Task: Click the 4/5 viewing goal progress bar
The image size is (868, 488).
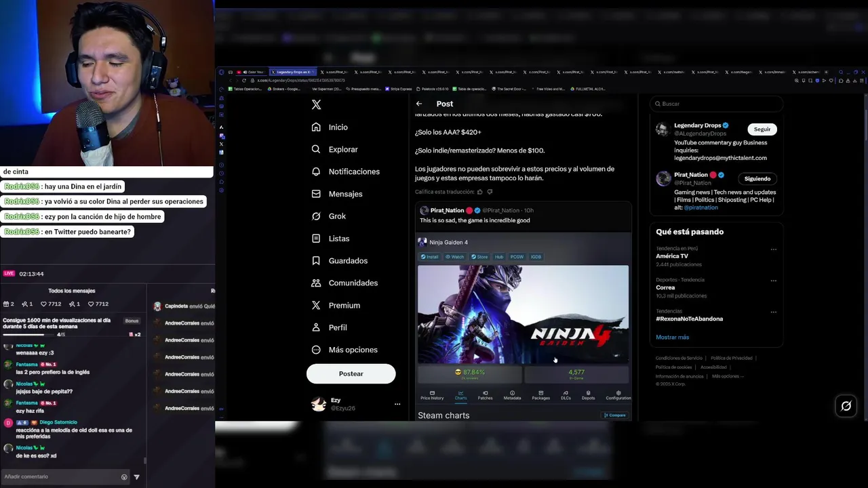Action: (27, 335)
